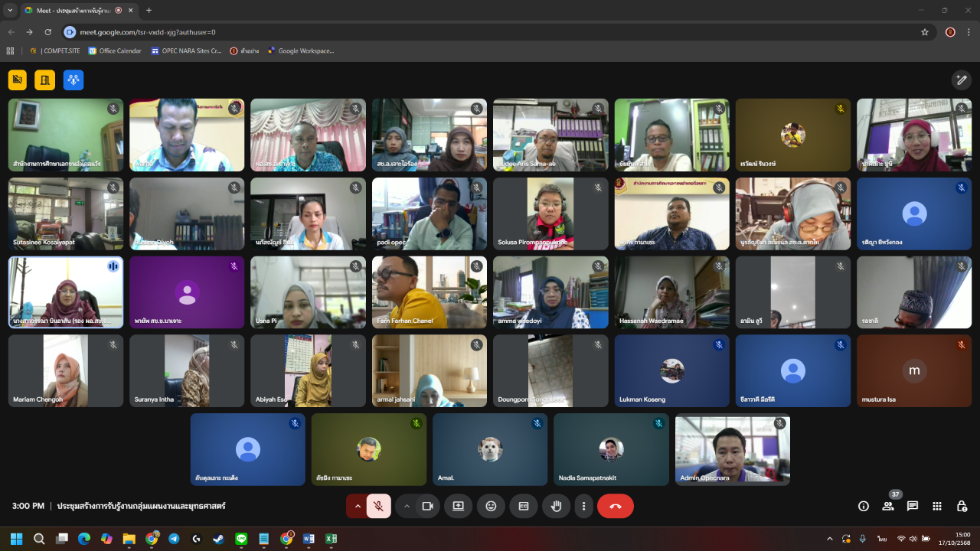Viewport: 980px width, 551px height.
Task: Expand video settings arrow beside camera
Action: pos(407,506)
